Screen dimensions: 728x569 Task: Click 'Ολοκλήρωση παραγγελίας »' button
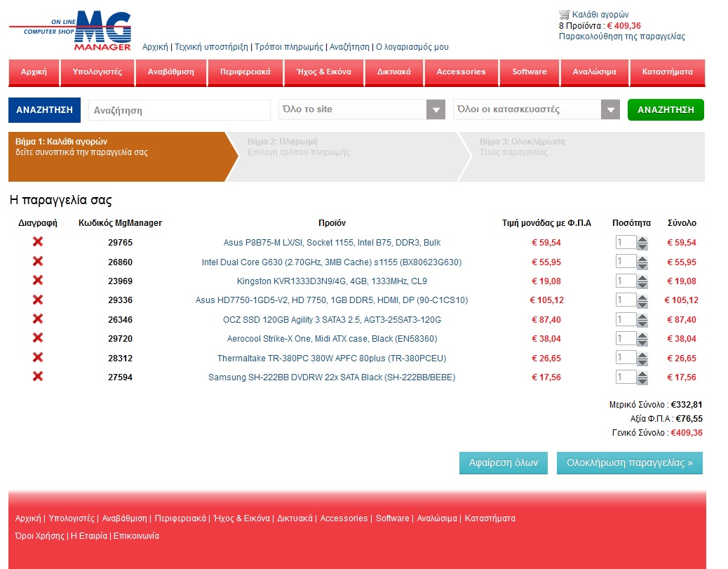[630, 462]
